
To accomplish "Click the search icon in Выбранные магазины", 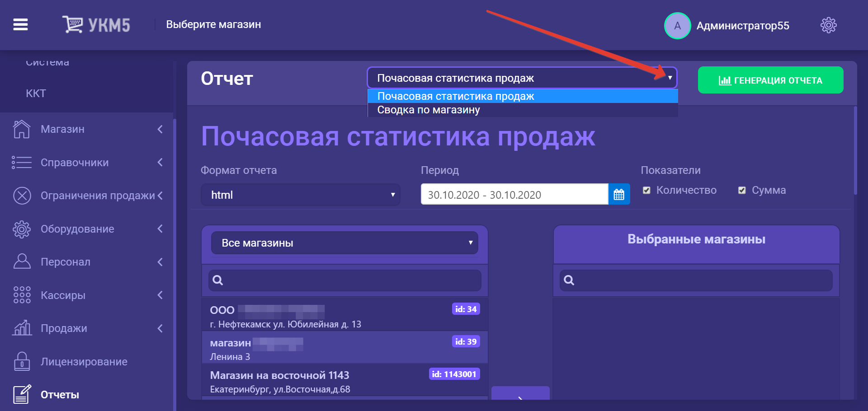I will pyautogui.click(x=569, y=280).
